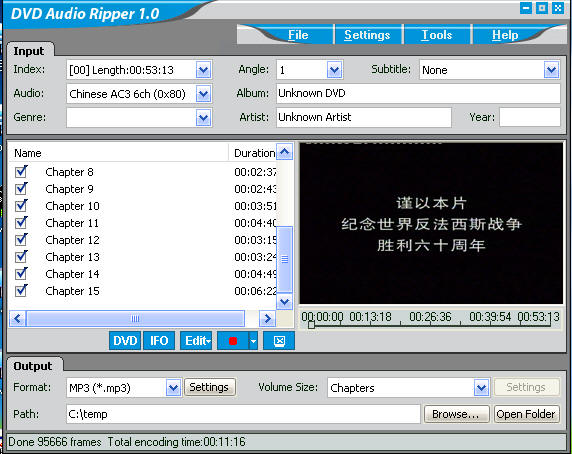Uncheck the Chapter 13 checkbox
572x454 pixels.
(21, 257)
